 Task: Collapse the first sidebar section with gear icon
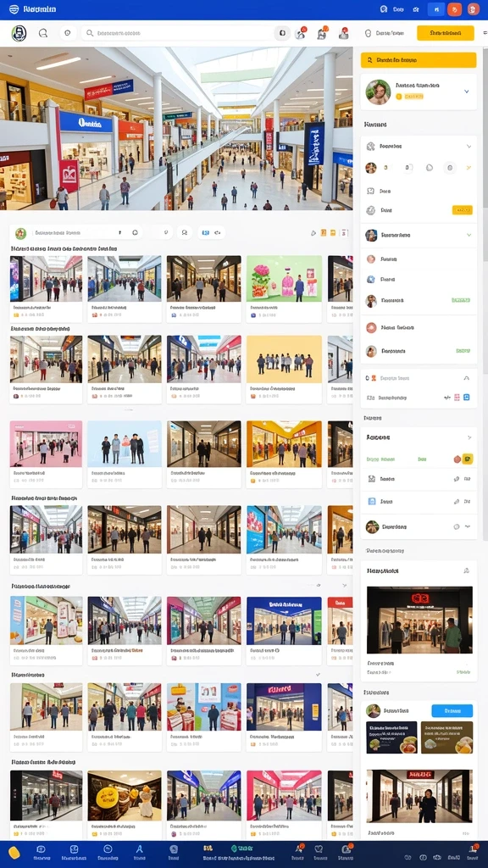[x=469, y=146]
